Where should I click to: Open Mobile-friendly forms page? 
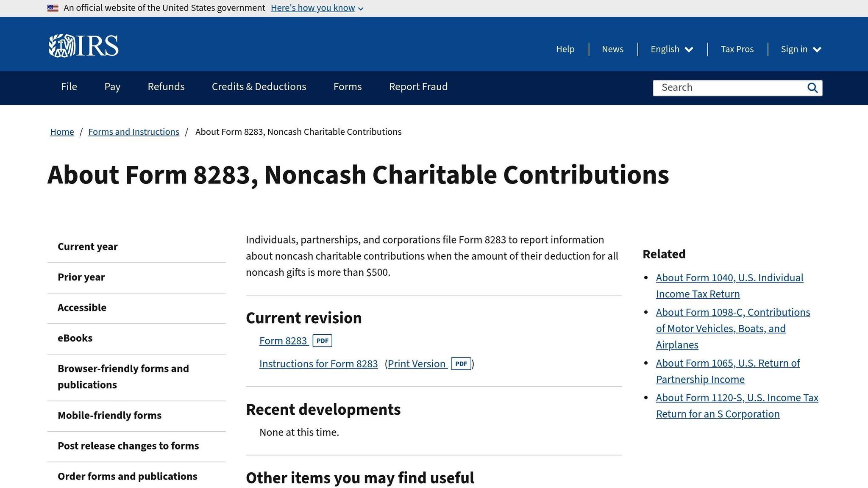tap(109, 416)
